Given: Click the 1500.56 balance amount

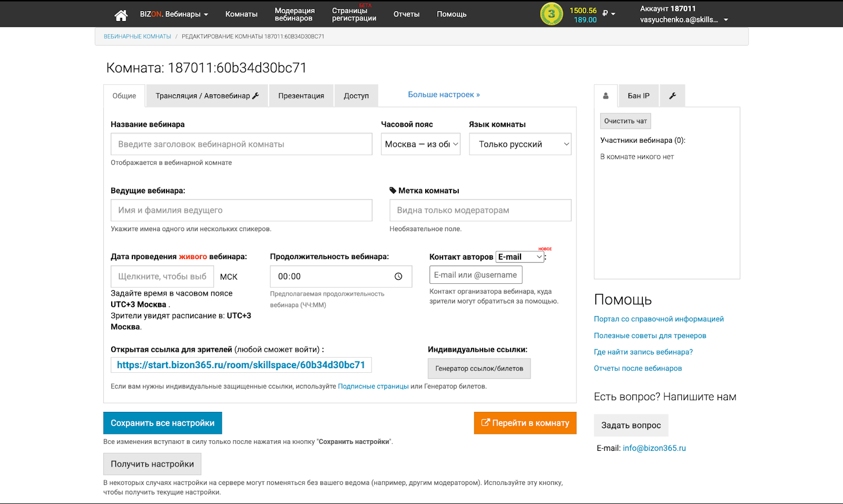Looking at the screenshot, I should click(x=583, y=11).
